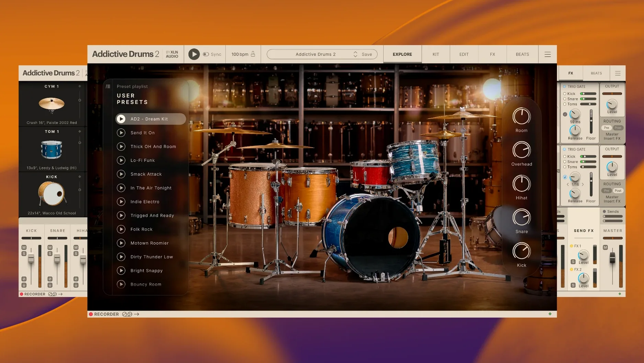Click Post routing button in lower OUTPUT
644x363 pixels.
coord(618,191)
